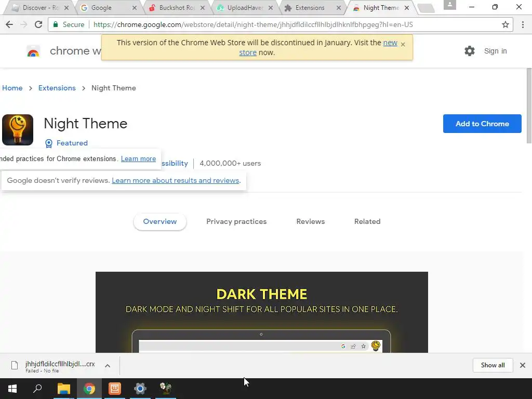
Task: Click the failed download file name
Action: [60, 364]
